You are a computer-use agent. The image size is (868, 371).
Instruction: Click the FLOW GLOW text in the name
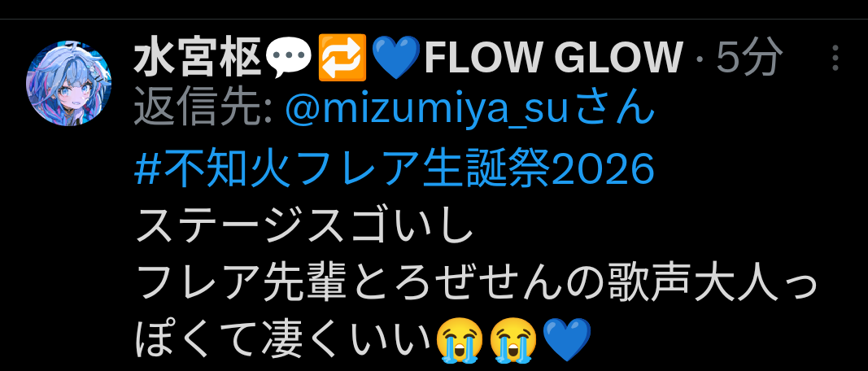(553, 57)
